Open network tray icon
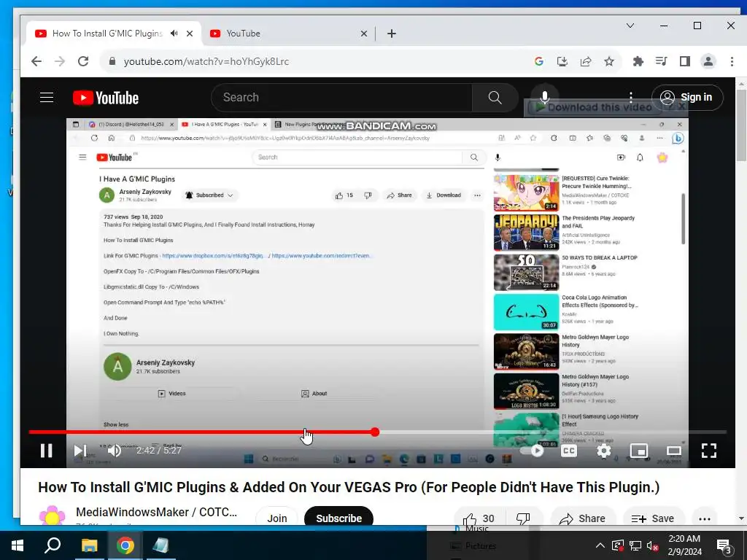747x560 pixels. (635, 546)
